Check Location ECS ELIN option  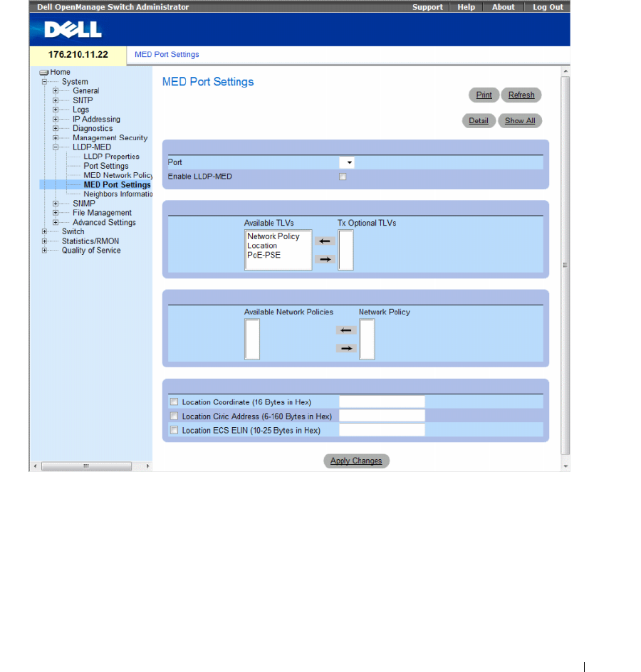coord(174,430)
